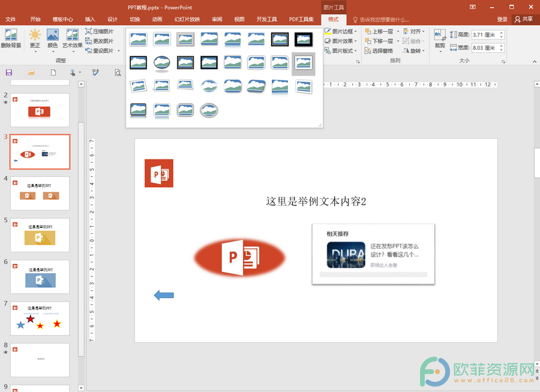Decrease picture width with the down stepper
The image size is (540, 392).
pyautogui.click(x=502, y=50)
